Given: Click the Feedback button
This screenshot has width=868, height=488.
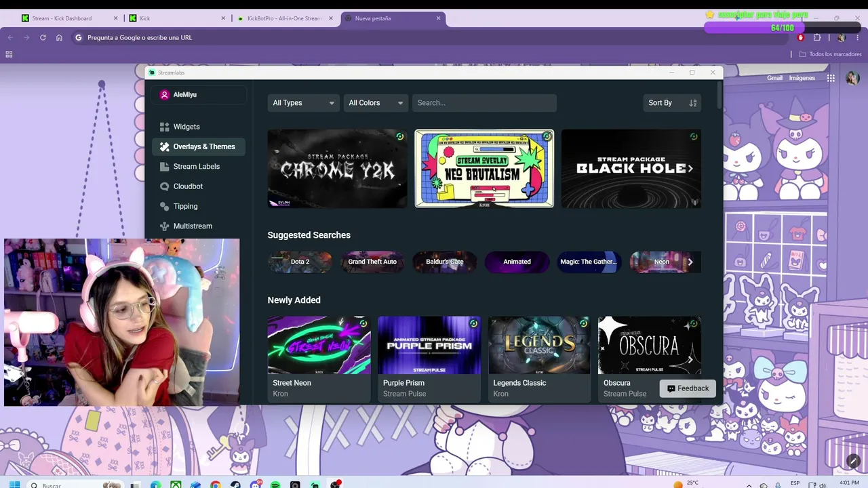Looking at the screenshot, I should coord(688,388).
